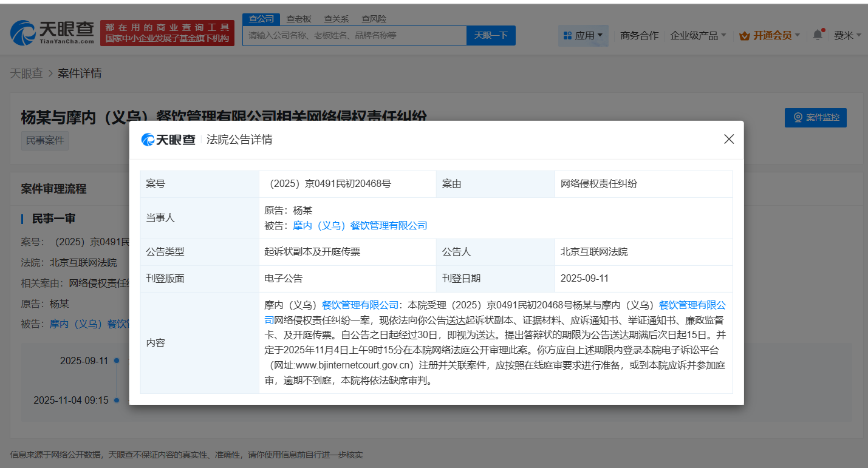The image size is (868, 468).
Task: Open 商务合作 in the top navigation
Action: 639,36
